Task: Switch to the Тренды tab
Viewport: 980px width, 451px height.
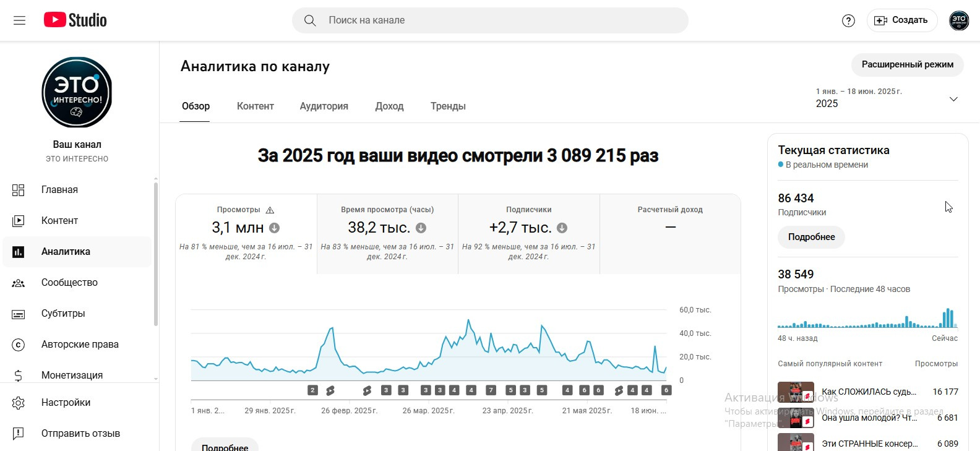Action: click(x=448, y=106)
